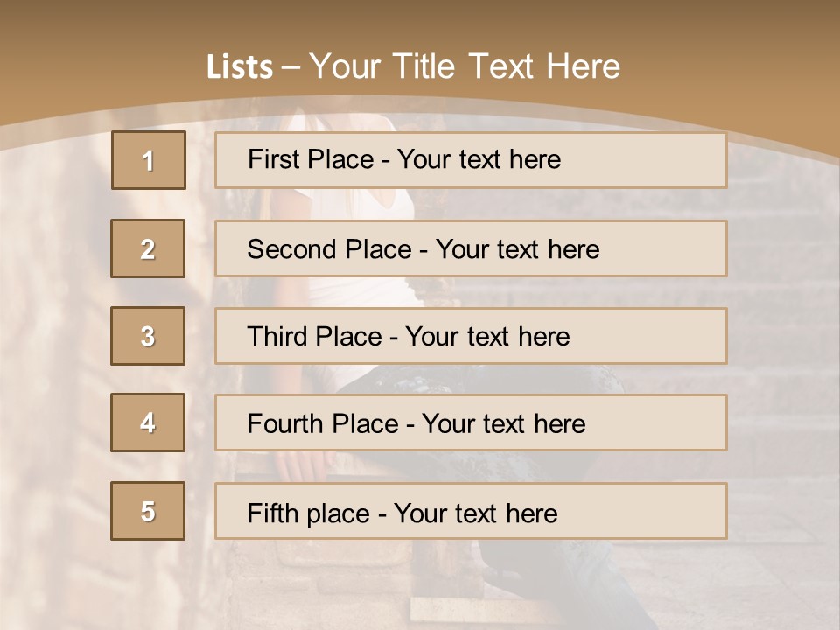Click the number 1 box
Viewport: 840px width, 630px height.
click(149, 159)
